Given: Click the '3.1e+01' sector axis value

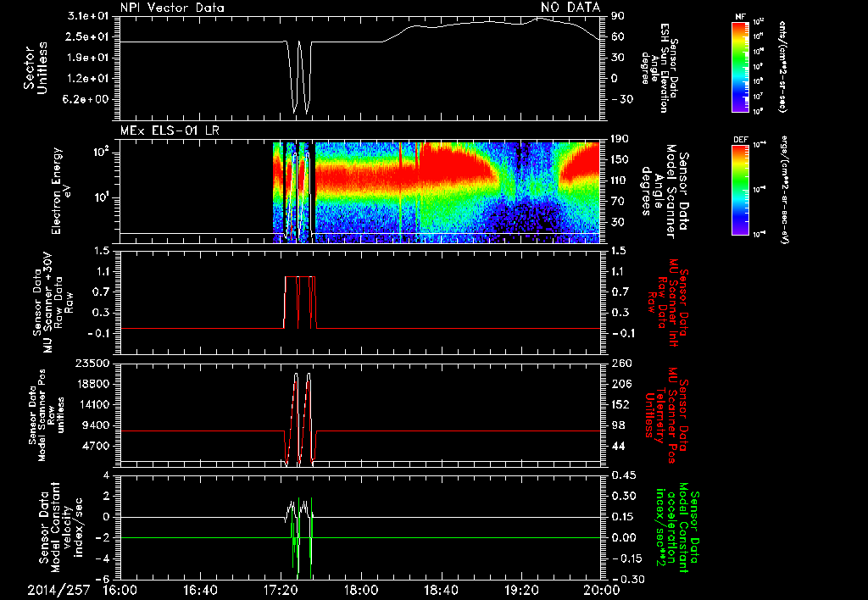Looking at the screenshot, I should [87, 16].
